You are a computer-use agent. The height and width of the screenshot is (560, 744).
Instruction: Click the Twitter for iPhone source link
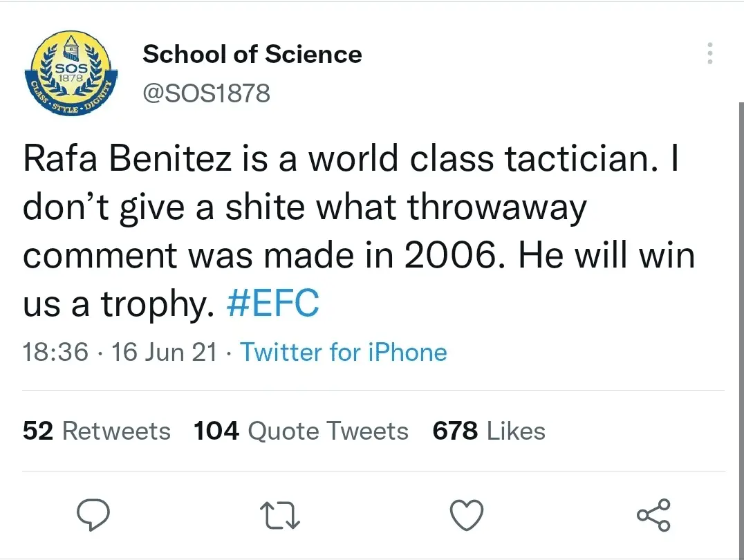point(344,353)
